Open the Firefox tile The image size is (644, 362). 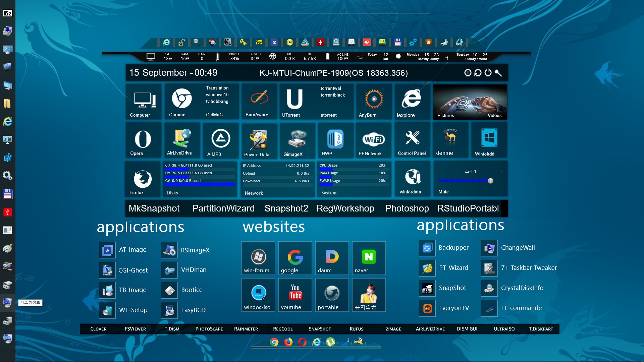[x=143, y=179]
